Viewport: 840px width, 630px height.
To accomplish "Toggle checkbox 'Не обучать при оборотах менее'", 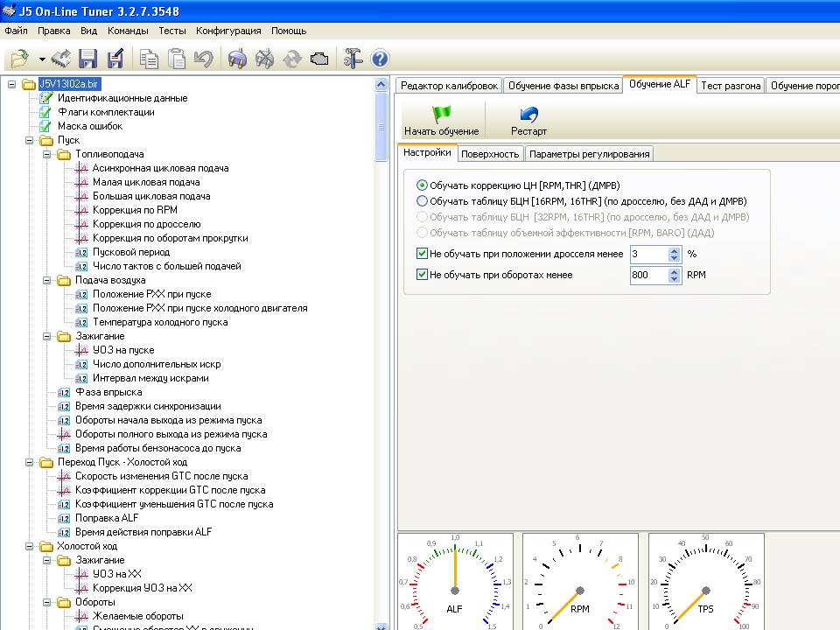I will [x=422, y=274].
